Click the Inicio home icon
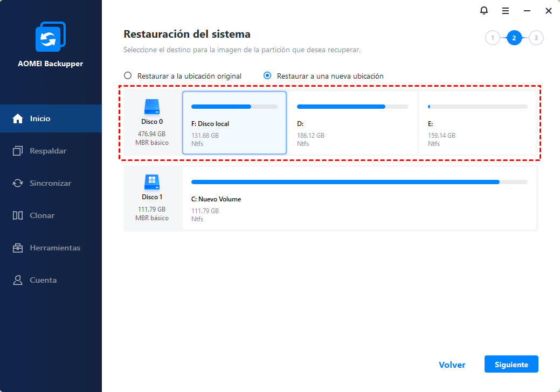Screen dimensions: 560x392 [17, 118]
